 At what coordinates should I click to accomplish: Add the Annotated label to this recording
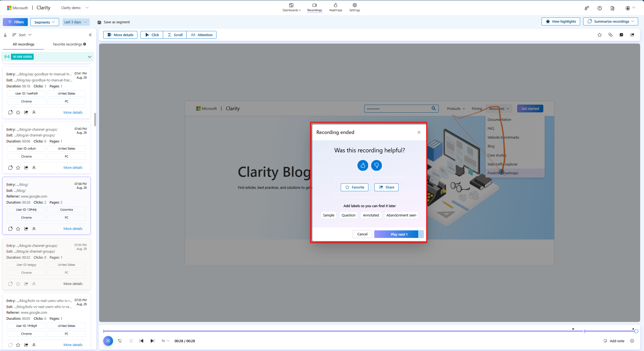point(371,215)
